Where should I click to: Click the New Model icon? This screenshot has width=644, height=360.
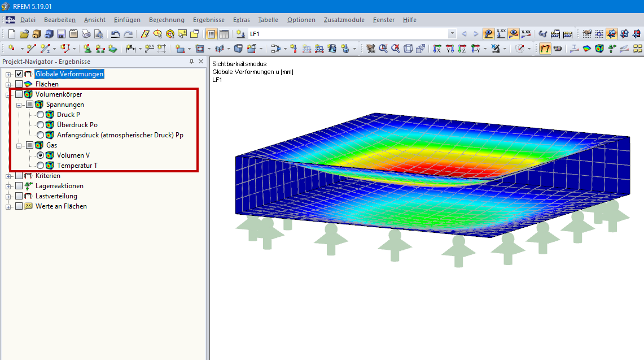(11, 34)
